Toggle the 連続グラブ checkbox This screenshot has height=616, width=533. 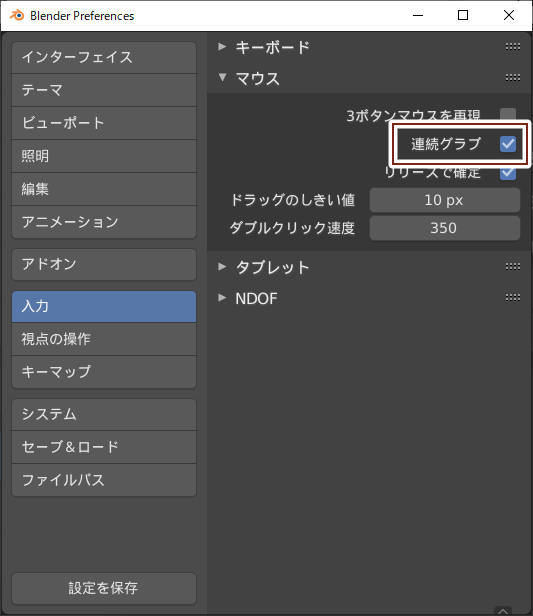click(508, 144)
